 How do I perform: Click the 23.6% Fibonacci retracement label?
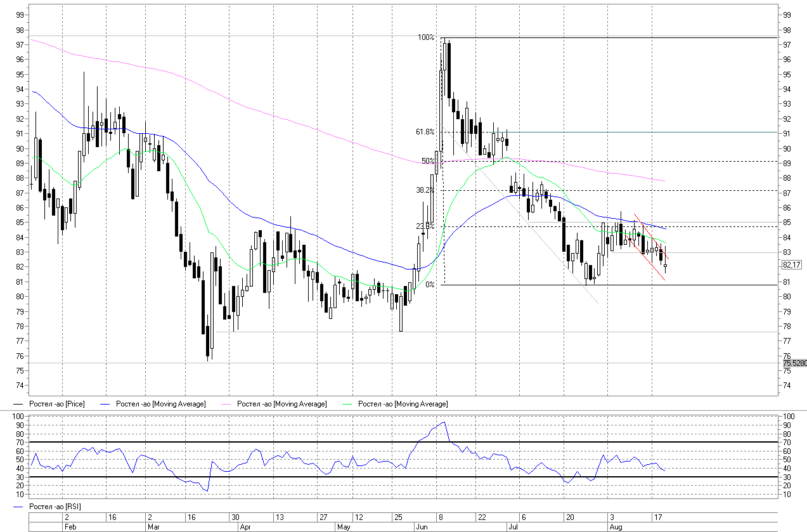tap(425, 226)
